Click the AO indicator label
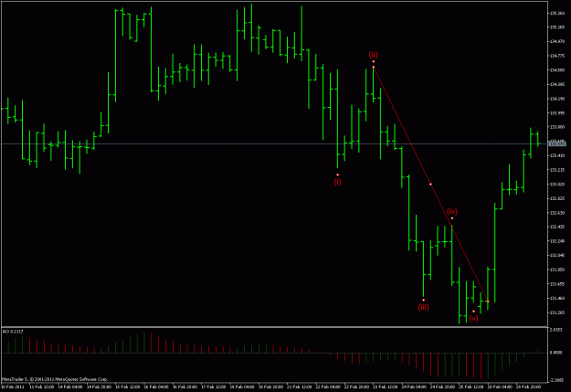 (x=13, y=332)
